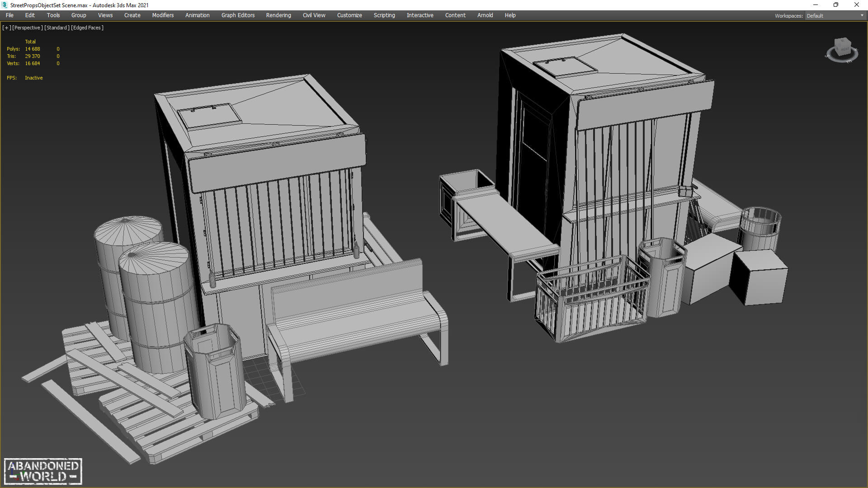Open the Modifiers menu
Viewport: 868px width, 488px height.
(163, 15)
